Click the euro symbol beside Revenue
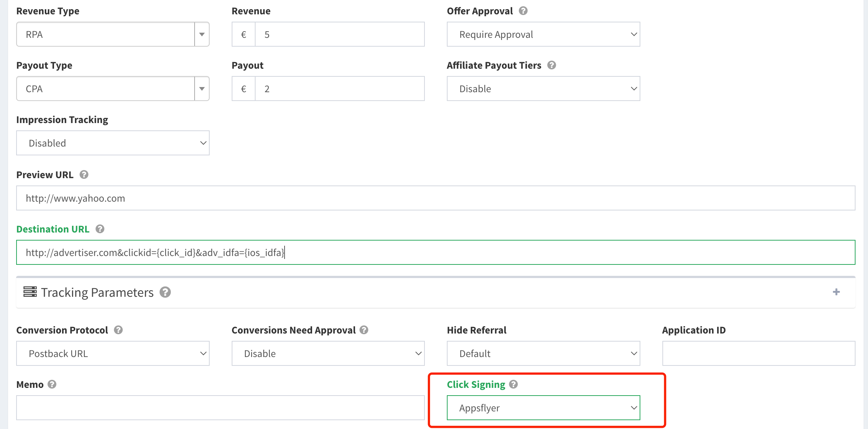 click(243, 35)
